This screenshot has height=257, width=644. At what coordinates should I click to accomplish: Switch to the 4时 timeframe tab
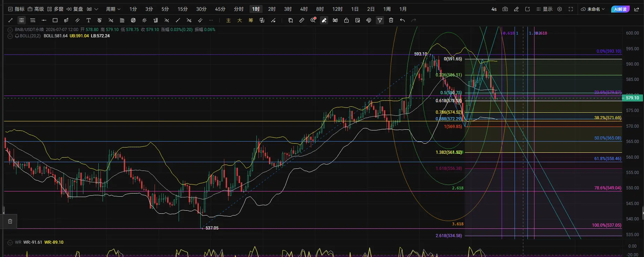[304, 9]
